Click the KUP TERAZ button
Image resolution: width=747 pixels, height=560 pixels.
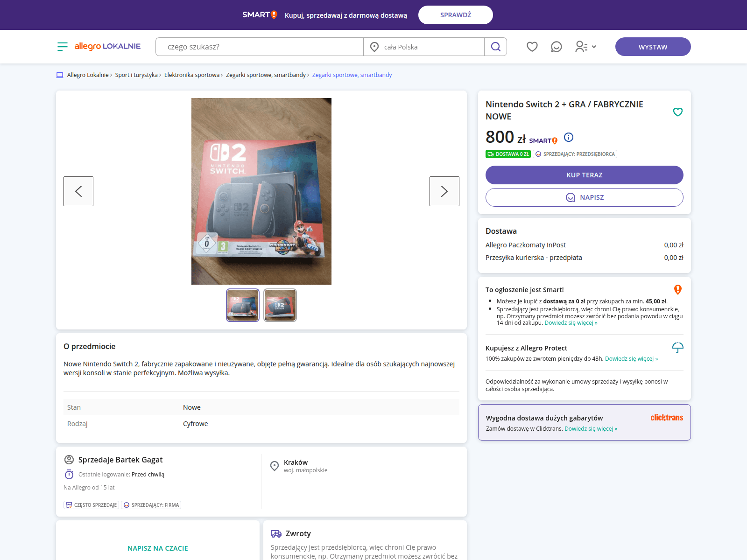[x=585, y=175]
